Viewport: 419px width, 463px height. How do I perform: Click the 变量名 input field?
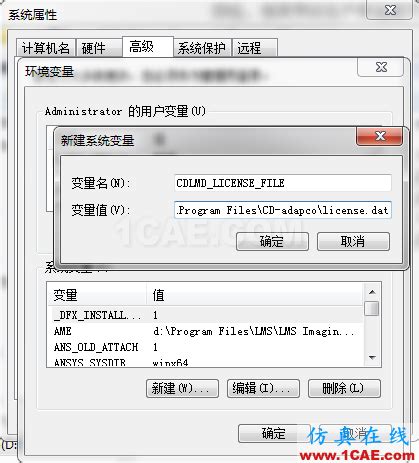pyautogui.click(x=283, y=183)
